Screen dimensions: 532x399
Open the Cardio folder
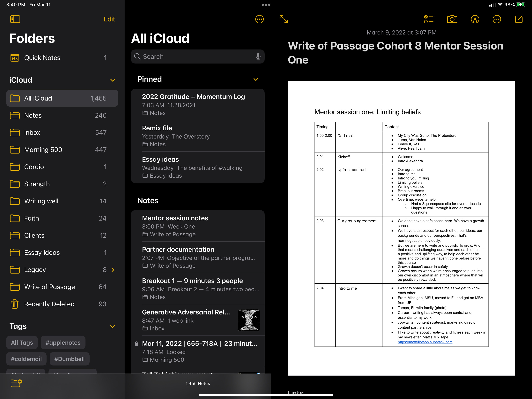62,167
